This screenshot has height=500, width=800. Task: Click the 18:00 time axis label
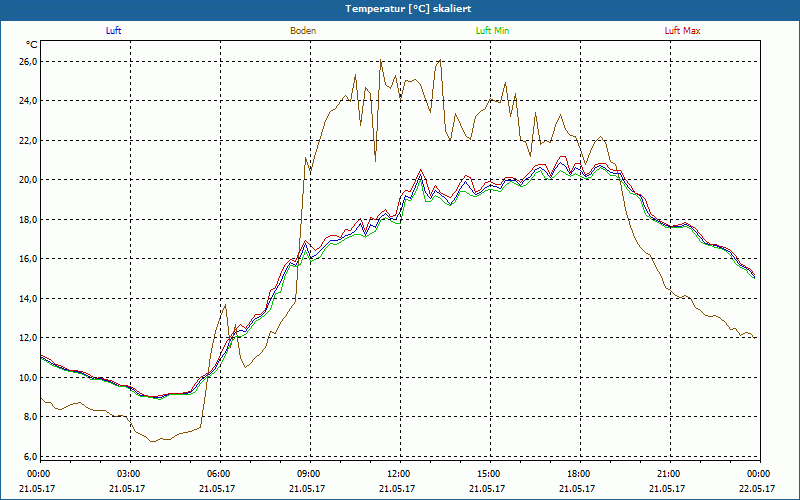580,474
